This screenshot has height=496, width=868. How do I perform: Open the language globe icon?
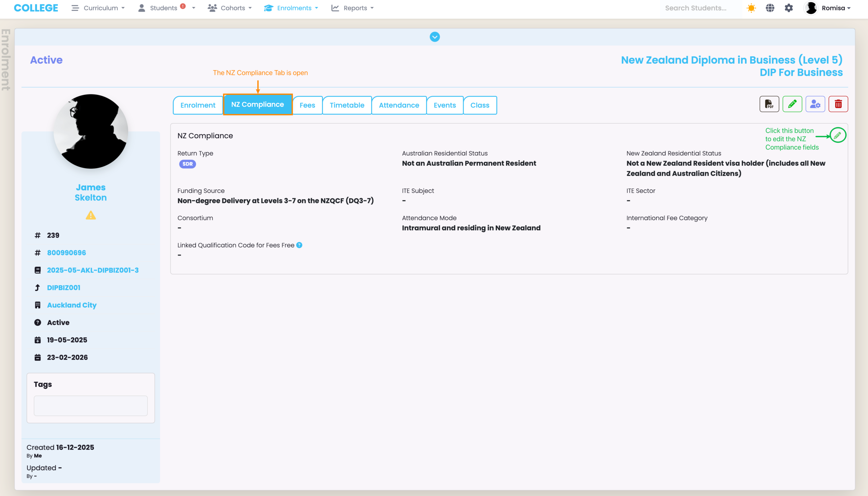tap(770, 8)
